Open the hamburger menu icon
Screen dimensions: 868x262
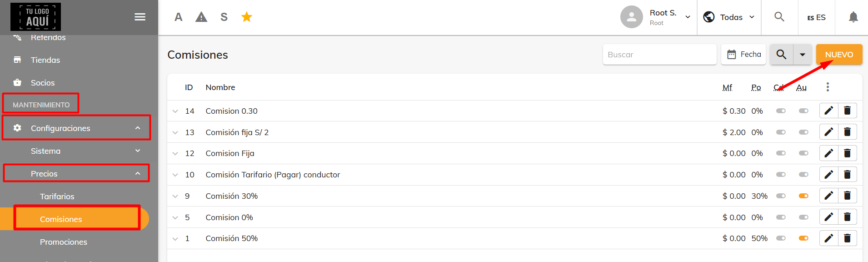point(140,17)
